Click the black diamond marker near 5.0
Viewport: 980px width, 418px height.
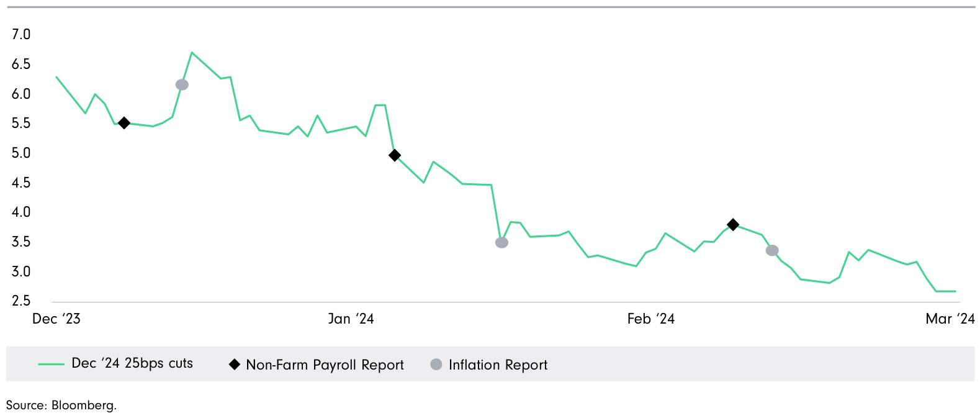[x=394, y=155]
